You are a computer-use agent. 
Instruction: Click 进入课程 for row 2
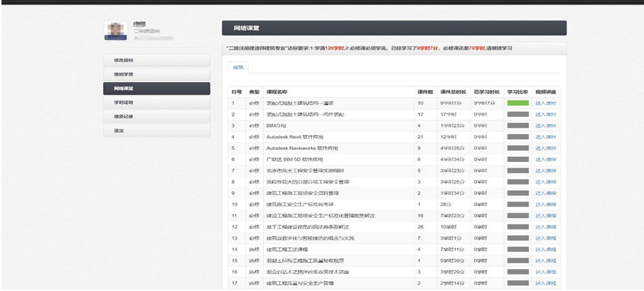point(546,114)
